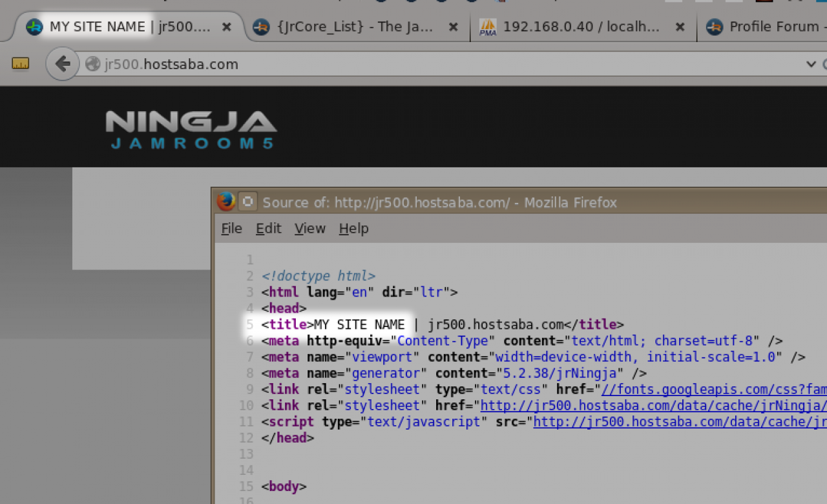The width and height of the screenshot is (827, 504).
Task: Switch to the {JrCore_List} tab
Action: [349, 27]
